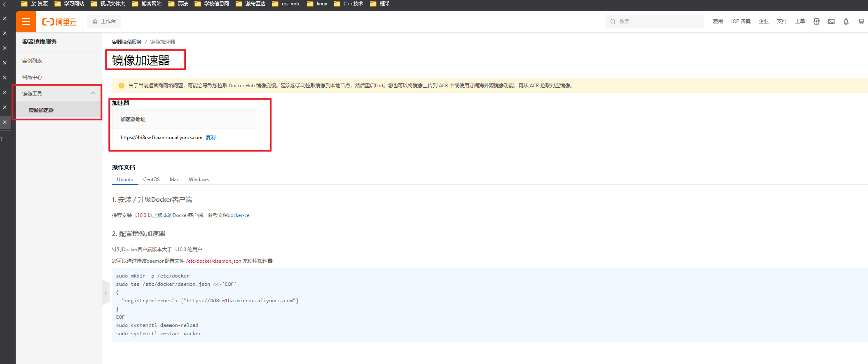Open the 框架 bookmark folder
The image size is (868, 364).
(x=380, y=4)
